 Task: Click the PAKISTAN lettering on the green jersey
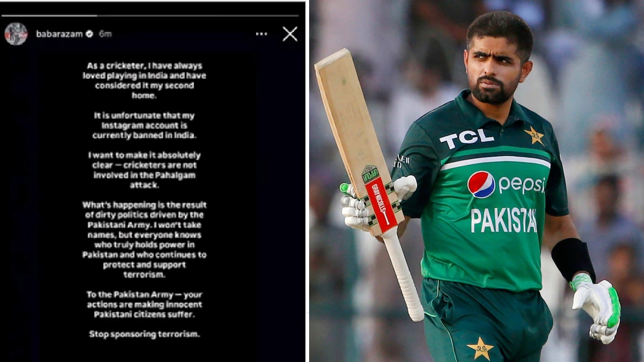click(503, 220)
